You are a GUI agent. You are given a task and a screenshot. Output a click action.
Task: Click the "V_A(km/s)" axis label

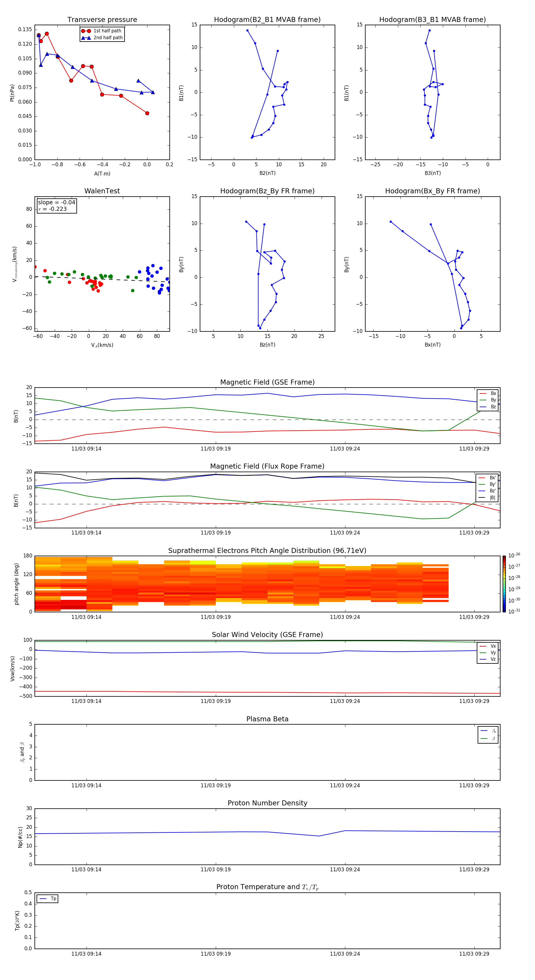[102, 345]
